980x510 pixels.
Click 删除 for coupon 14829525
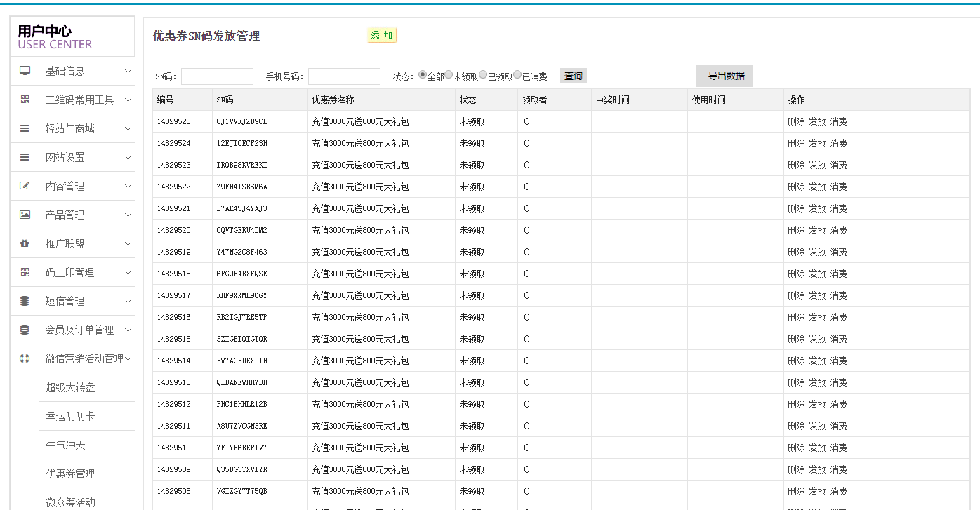796,121
